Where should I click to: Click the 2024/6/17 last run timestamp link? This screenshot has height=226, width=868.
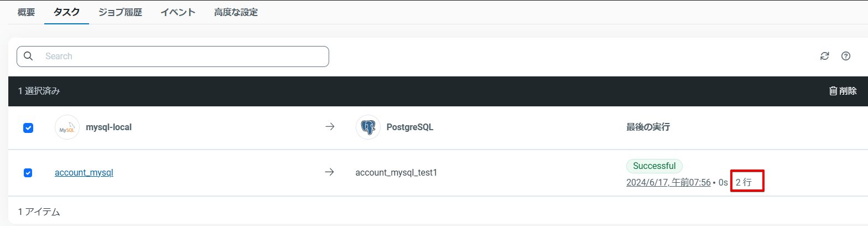point(668,182)
